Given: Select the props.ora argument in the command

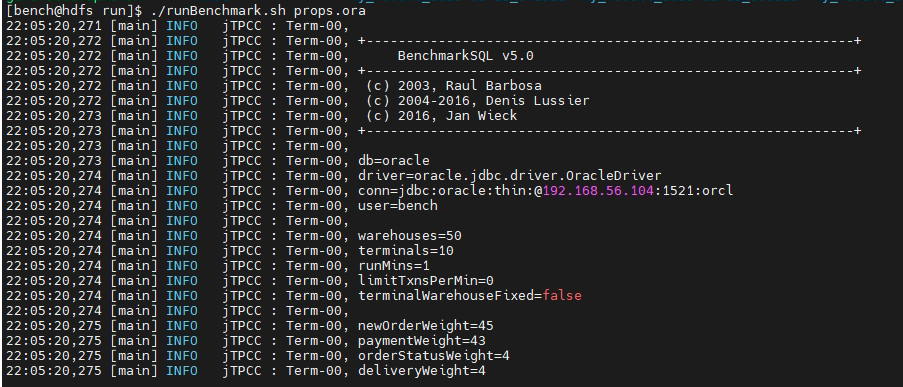Looking at the screenshot, I should (x=329, y=11).
